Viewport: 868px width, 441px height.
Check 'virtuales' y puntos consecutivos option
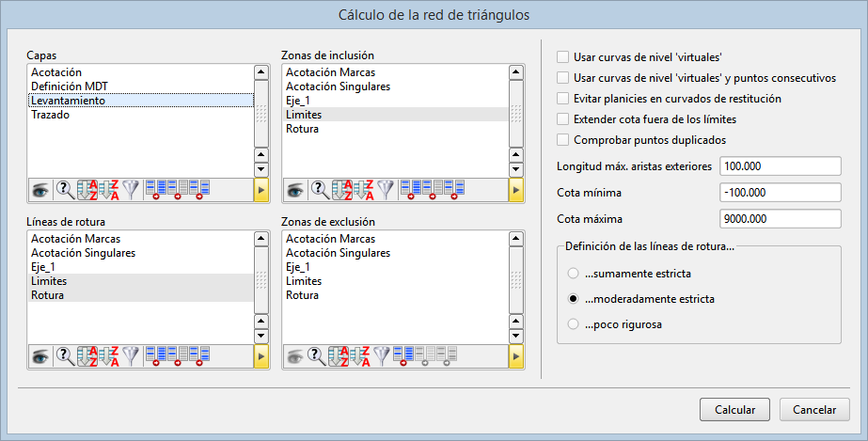tap(563, 77)
